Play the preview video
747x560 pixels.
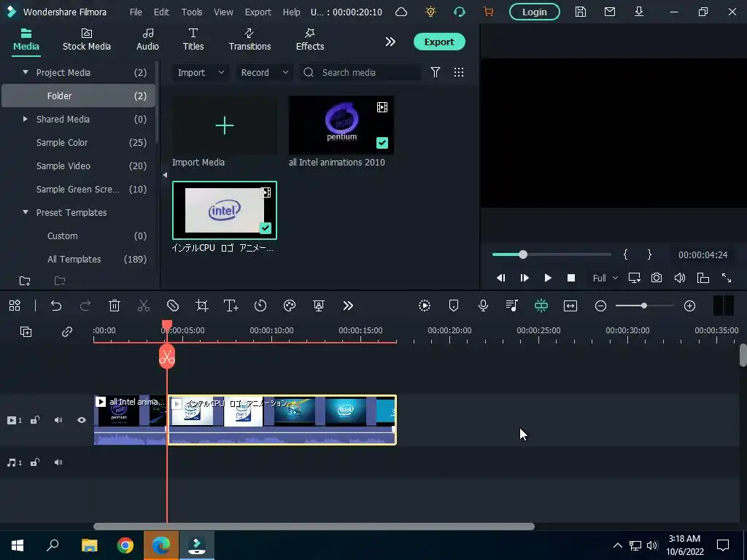tap(548, 278)
